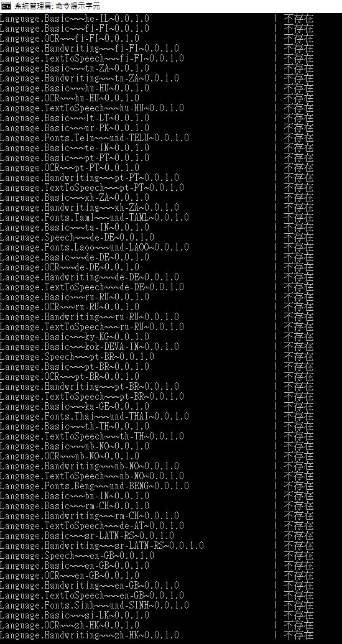This screenshot has height=644, width=342.
Task: Click the Language.Fonts.Thai~~~und-THAI line
Action: pyautogui.click(x=95, y=416)
